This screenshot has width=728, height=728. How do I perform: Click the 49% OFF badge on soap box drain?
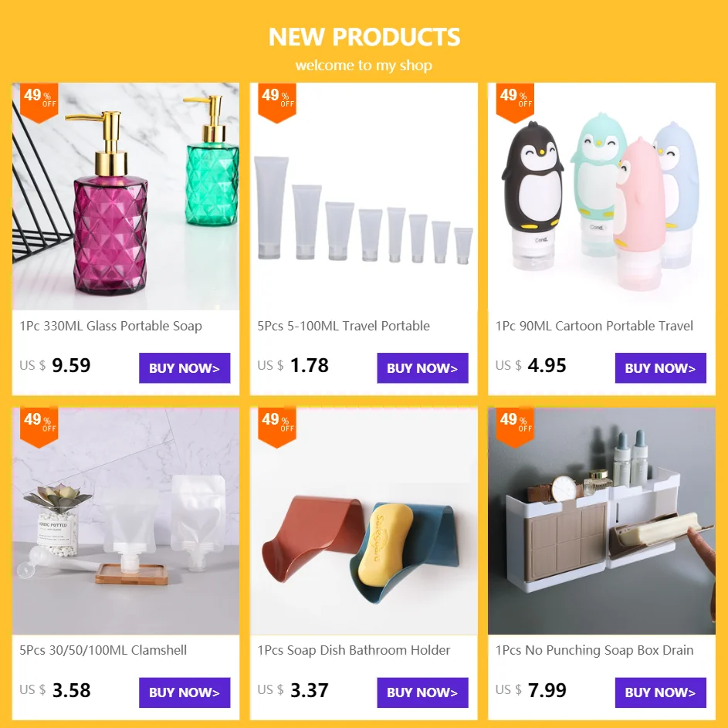point(515,427)
